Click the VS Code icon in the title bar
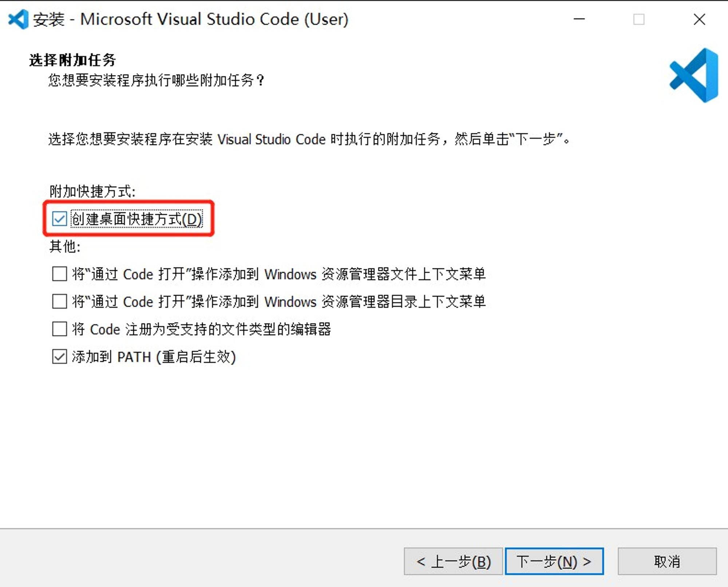Screen dimensions: 728x587 click(x=18, y=19)
